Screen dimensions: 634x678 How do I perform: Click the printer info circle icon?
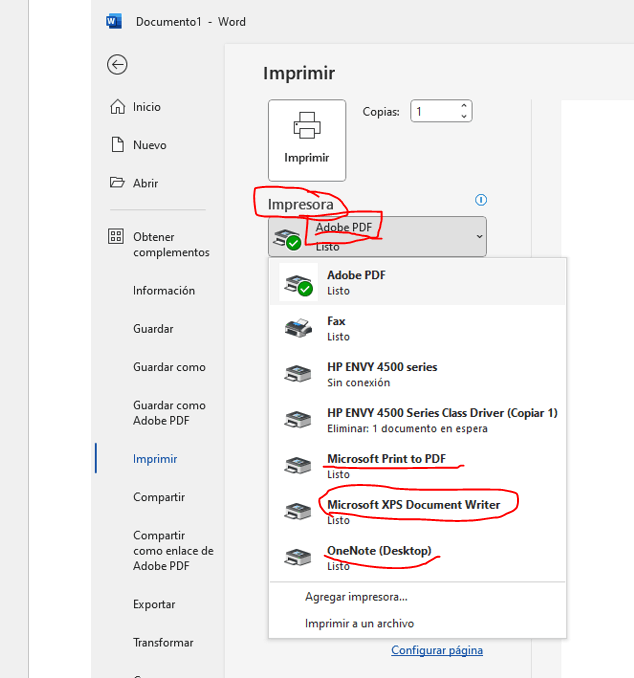coord(480,200)
